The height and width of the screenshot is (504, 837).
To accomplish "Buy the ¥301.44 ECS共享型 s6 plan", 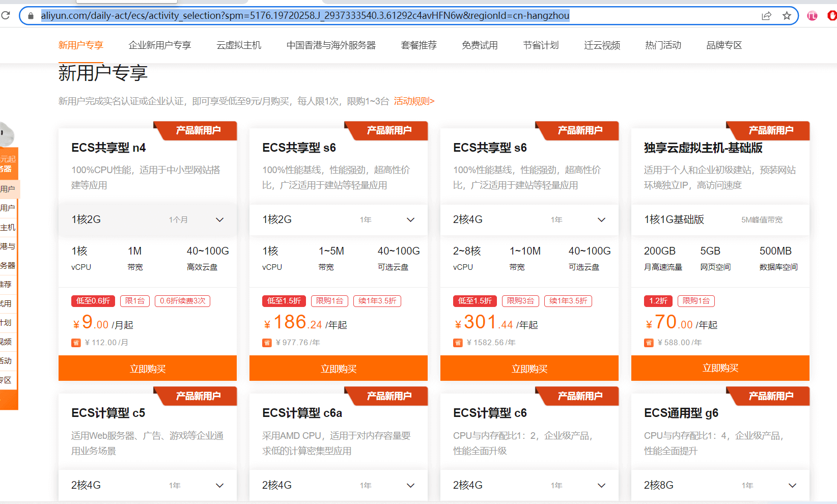I will (x=529, y=368).
